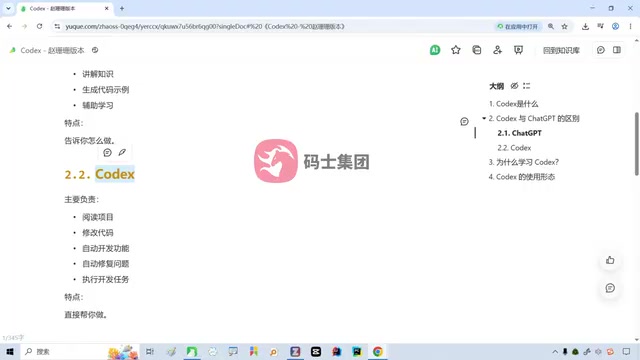Add a comment on the selected Codex text
The height and width of the screenshot is (360, 640).
click(107, 153)
